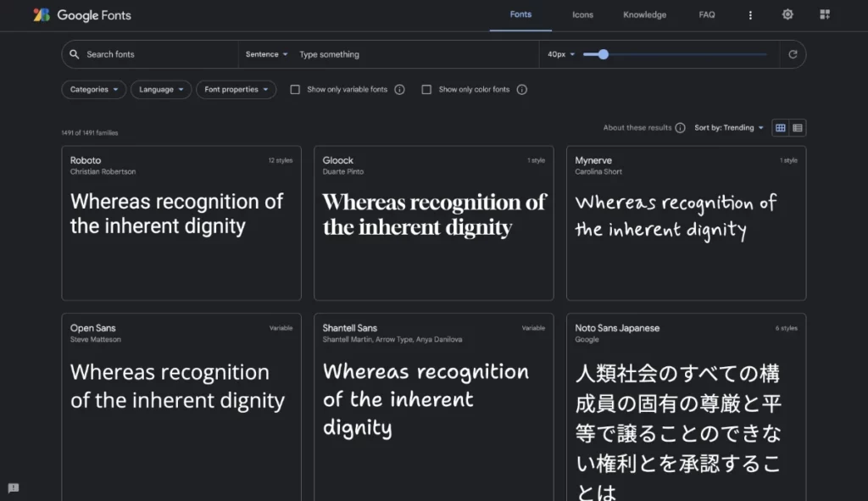868x501 pixels.
Task: Enable Show only color fonts checkbox
Action: point(426,90)
